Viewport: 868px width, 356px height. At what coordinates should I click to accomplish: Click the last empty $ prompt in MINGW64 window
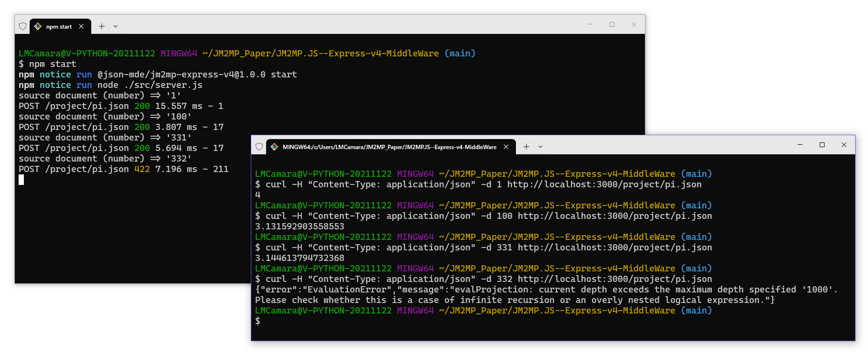coord(258,321)
